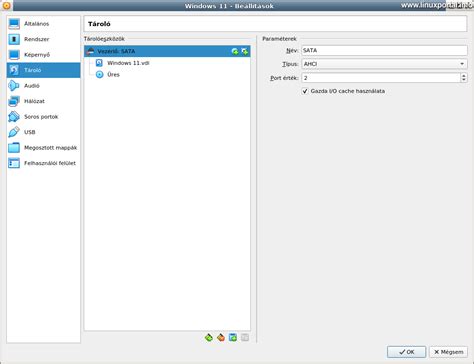
Task: Add optical drive to SATA controller
Action: (x=235, y=51)
